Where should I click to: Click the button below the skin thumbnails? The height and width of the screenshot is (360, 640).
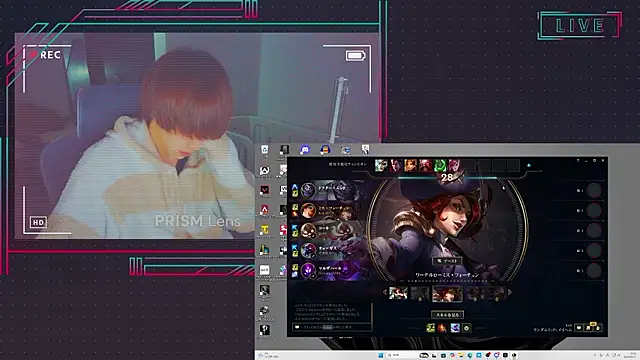pyautogui.click(x=447, y=315)
